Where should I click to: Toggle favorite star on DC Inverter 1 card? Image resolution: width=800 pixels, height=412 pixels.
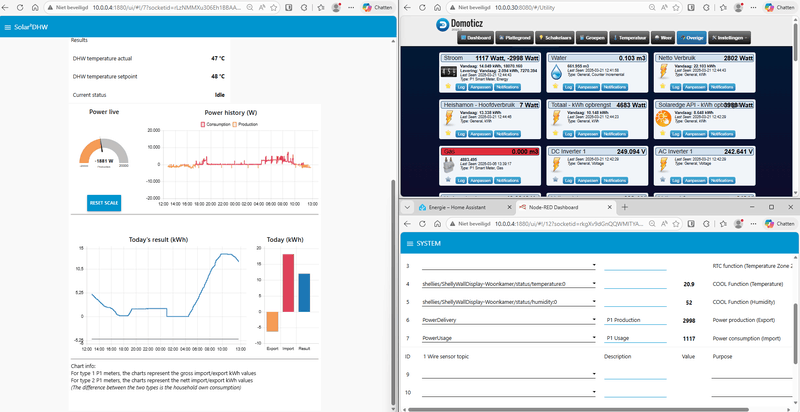click(x=556, y=180)
